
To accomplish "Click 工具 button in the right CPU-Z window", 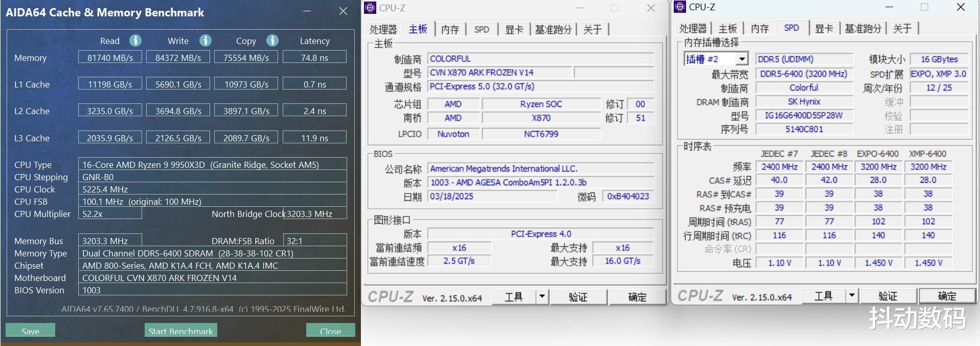I will 824,295.
